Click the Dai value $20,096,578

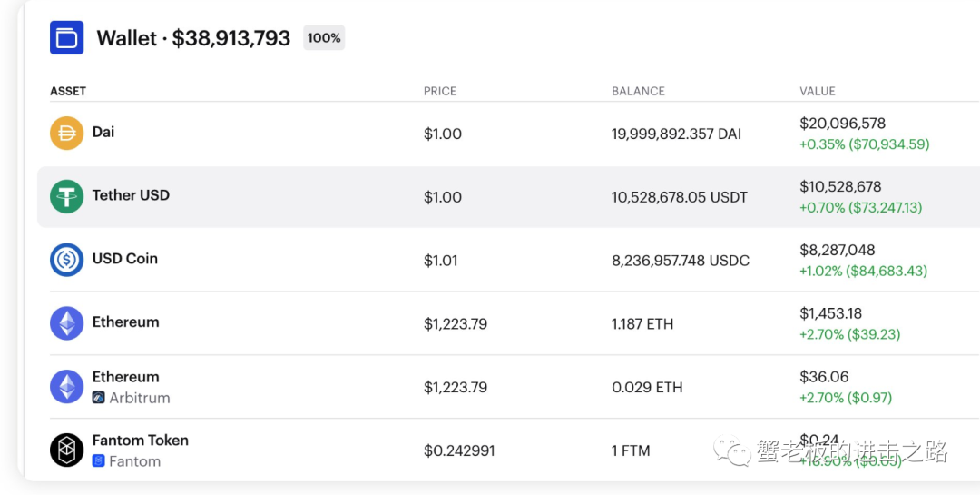pos(842,124)
